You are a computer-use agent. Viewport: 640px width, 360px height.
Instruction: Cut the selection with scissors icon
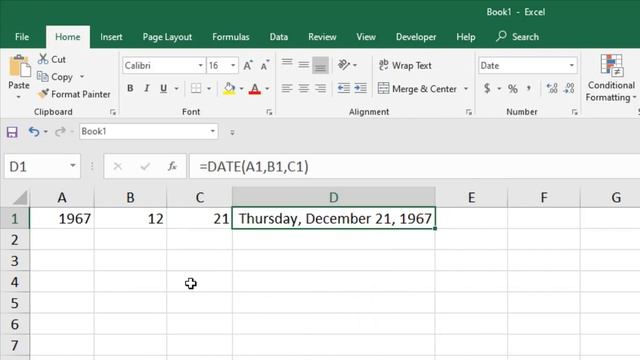[43, 59]
